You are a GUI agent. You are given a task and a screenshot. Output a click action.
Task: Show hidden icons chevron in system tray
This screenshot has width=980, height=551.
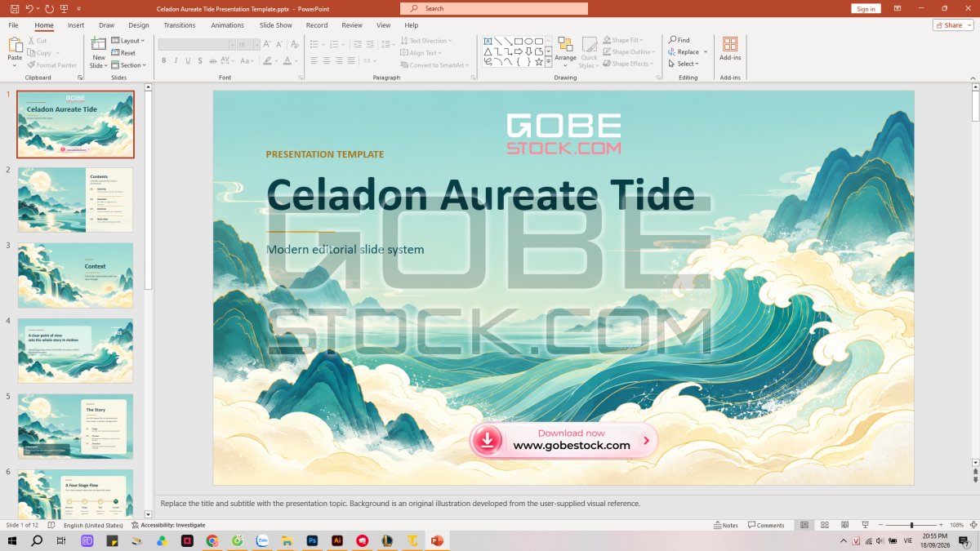(844, 540)
